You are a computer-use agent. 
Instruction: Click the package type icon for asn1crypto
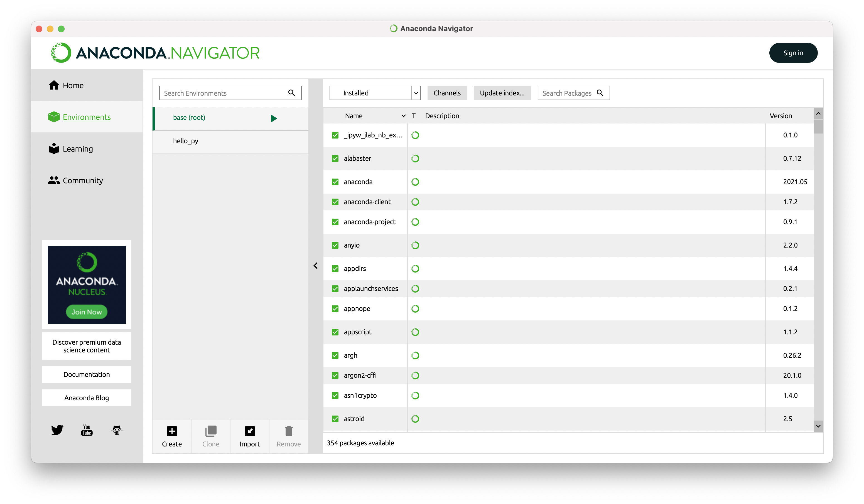click(415, 396)
